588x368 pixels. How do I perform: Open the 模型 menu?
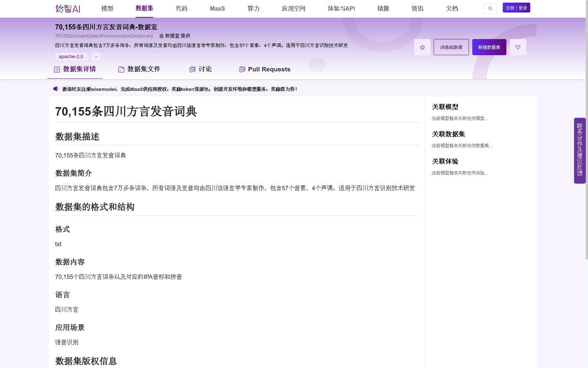(x=108, y=8)
